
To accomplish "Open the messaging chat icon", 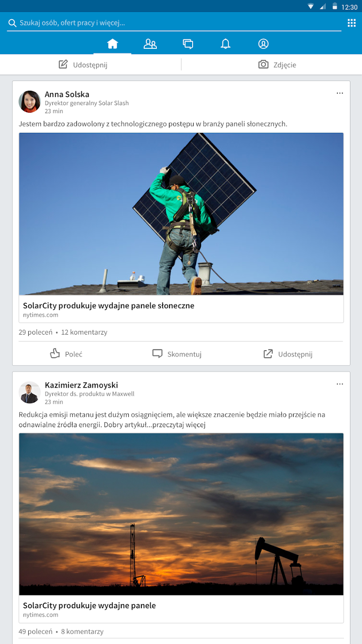I will point(188,44).
